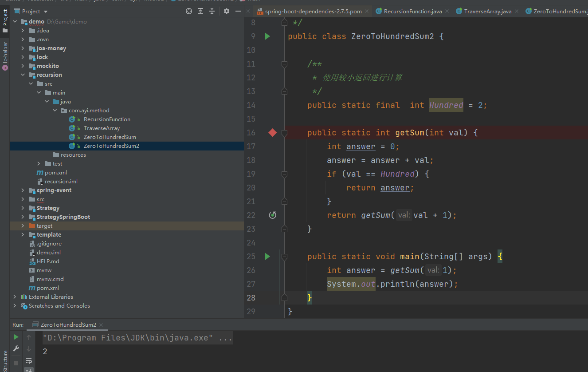
Task: Toggle the breakpoint on line 16
Action: pyautogui.click(x=273, y=133)
